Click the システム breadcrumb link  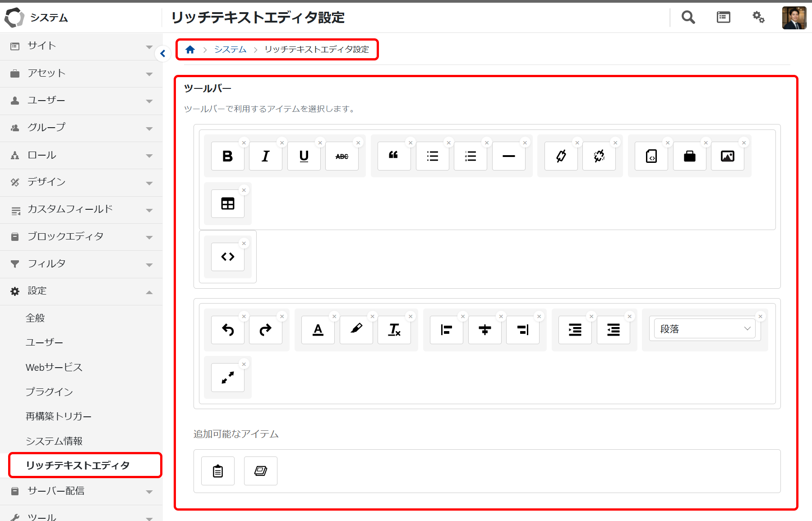(230, 50)
